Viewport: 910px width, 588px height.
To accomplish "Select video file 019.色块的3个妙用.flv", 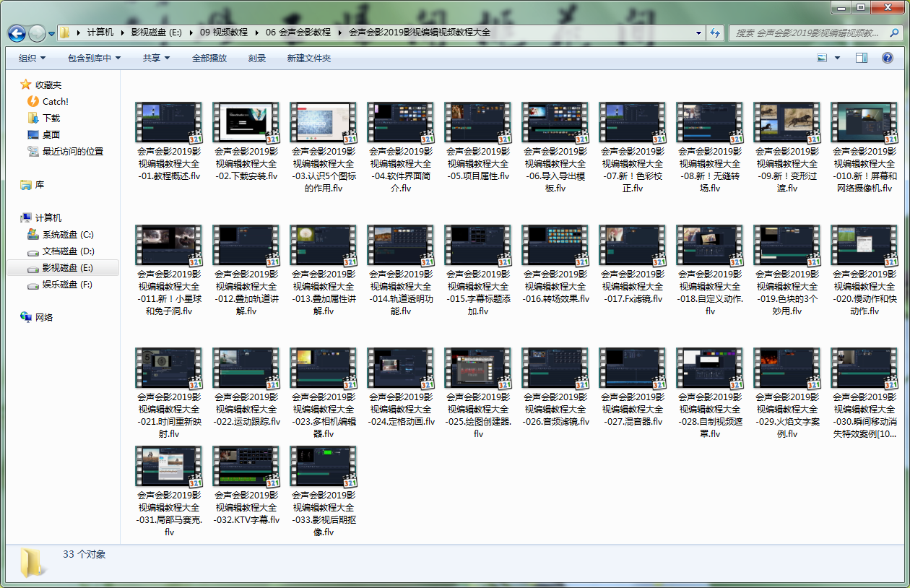I will [786, 269].
